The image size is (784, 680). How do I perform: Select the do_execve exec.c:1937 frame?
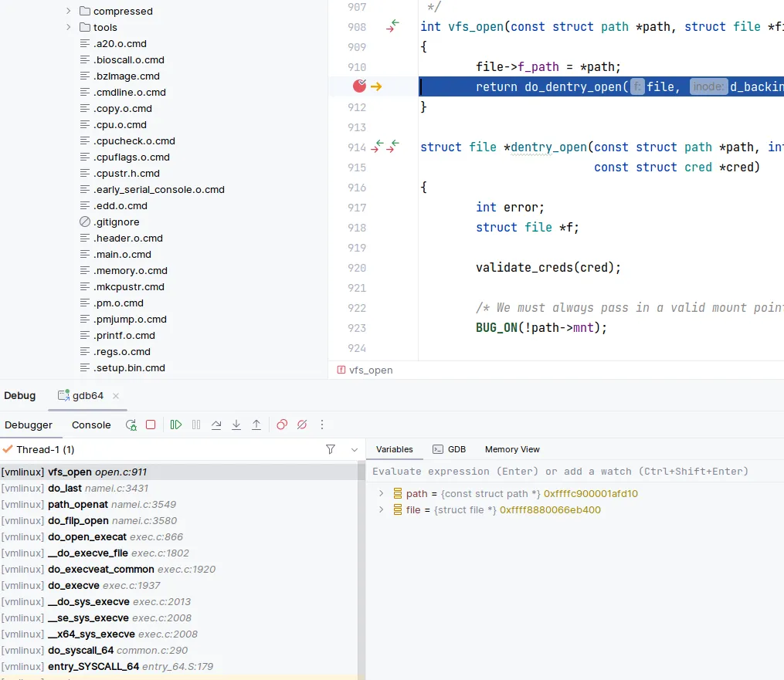point(178,585)
